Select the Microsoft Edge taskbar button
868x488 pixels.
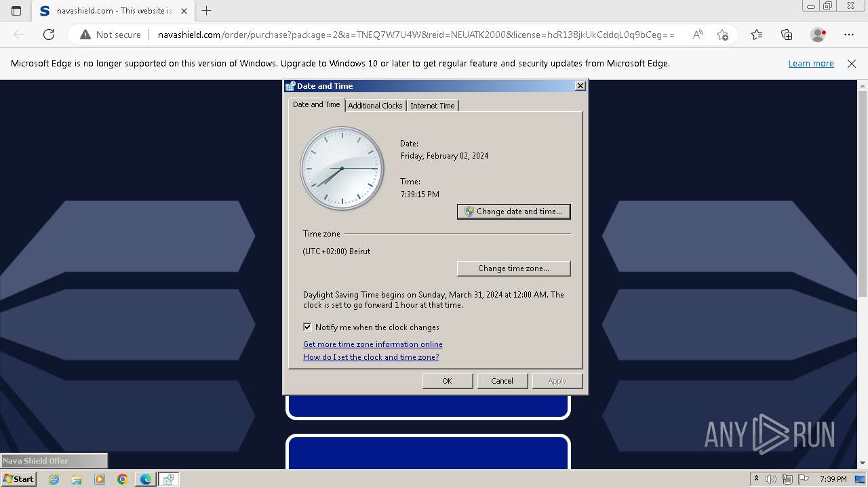click(x=146, y=479)
